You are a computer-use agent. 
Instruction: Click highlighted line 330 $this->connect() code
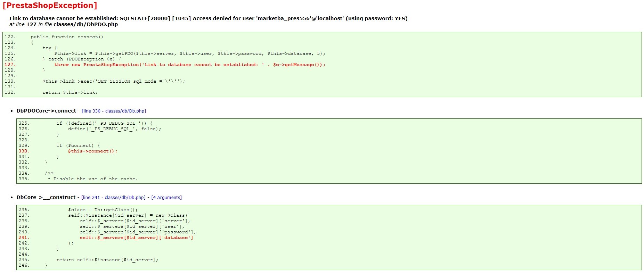point(93,151)
